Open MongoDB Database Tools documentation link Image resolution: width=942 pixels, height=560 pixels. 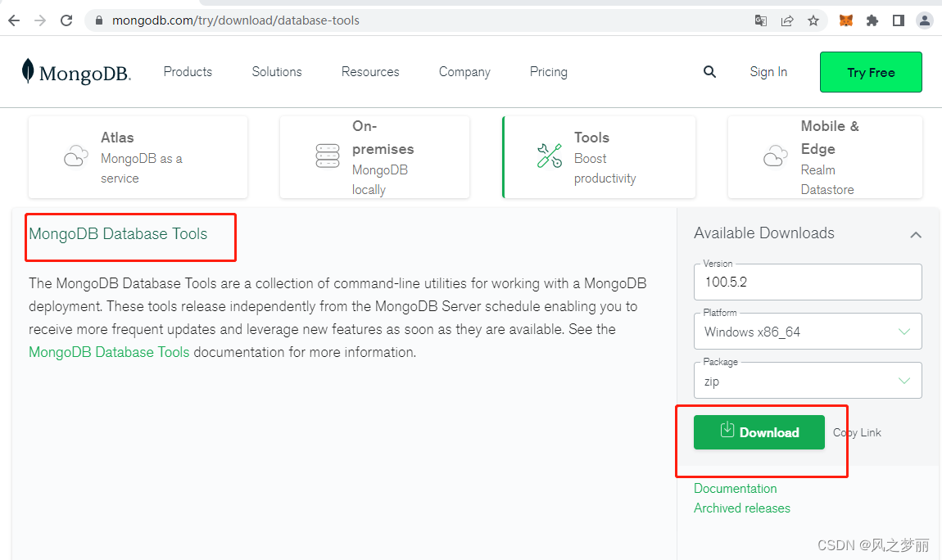(109, 352)
